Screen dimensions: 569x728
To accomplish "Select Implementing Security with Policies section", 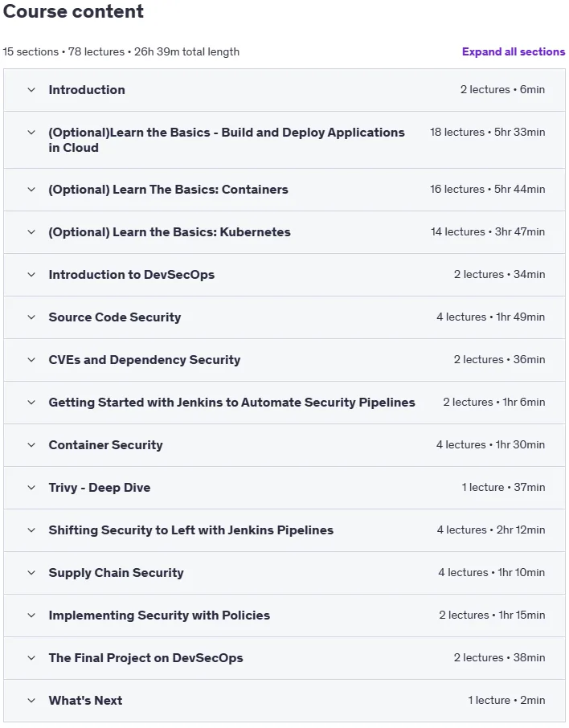I will [x=159, y=616].
